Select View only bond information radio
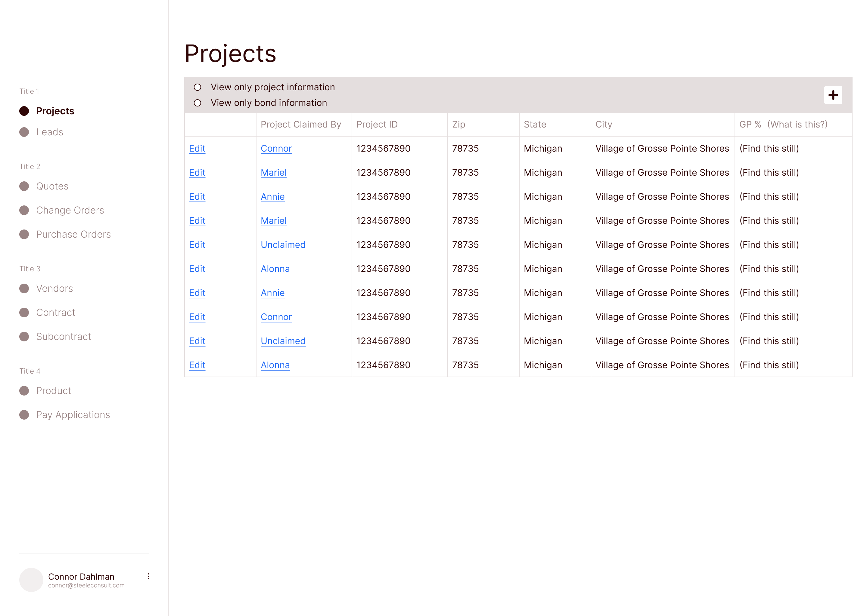867x616 pixels. pos(197,103)
